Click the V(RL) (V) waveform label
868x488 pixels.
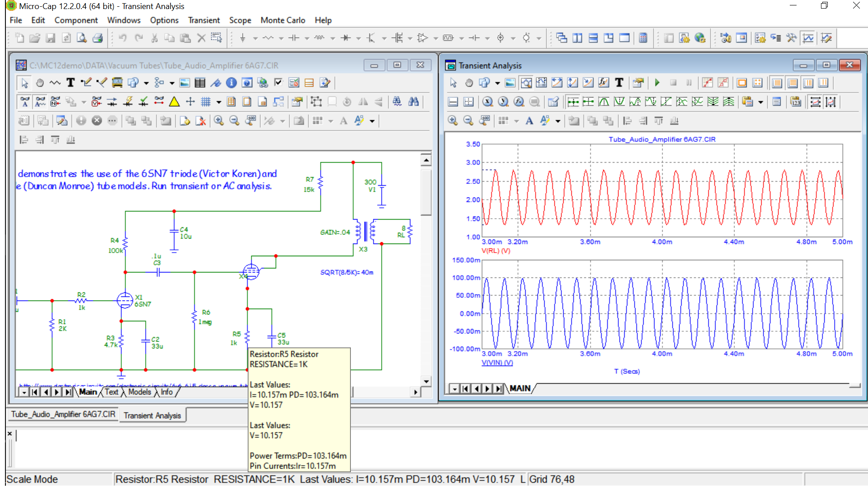[495, 250]
